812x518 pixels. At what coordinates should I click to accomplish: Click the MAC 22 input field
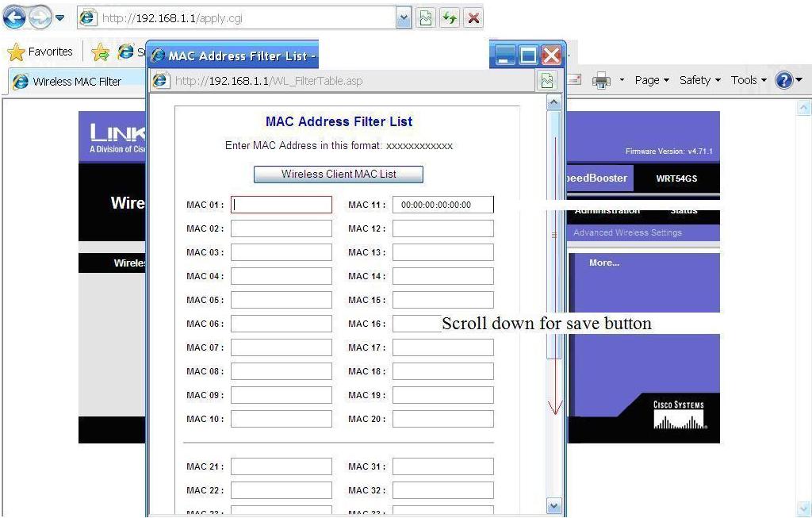[282, 490]
